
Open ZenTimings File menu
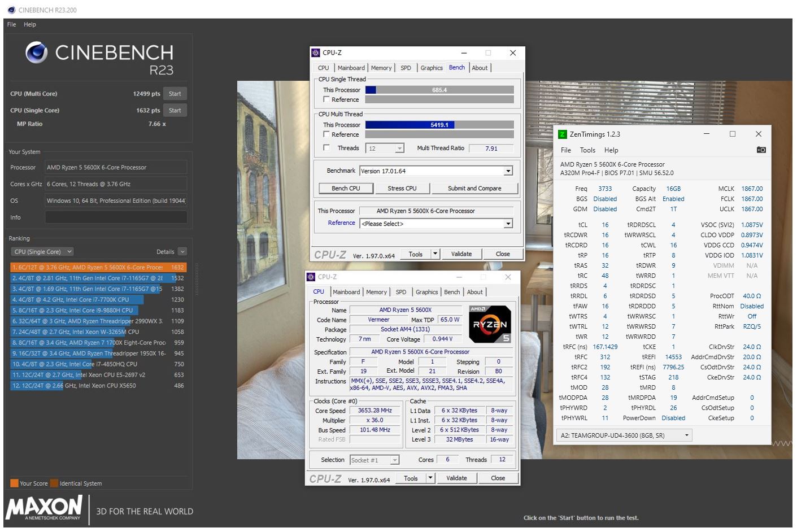(566, 150)
